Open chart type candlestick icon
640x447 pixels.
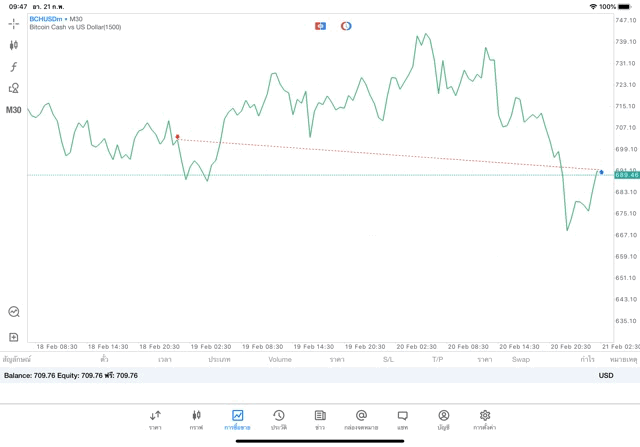point(14,45)
